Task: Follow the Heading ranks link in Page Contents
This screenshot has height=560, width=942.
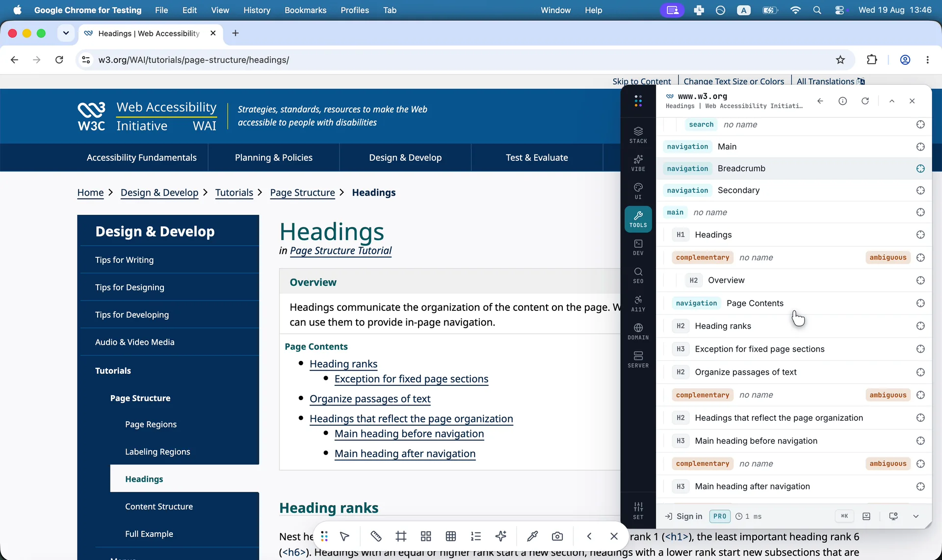Action: click(343, 364)
